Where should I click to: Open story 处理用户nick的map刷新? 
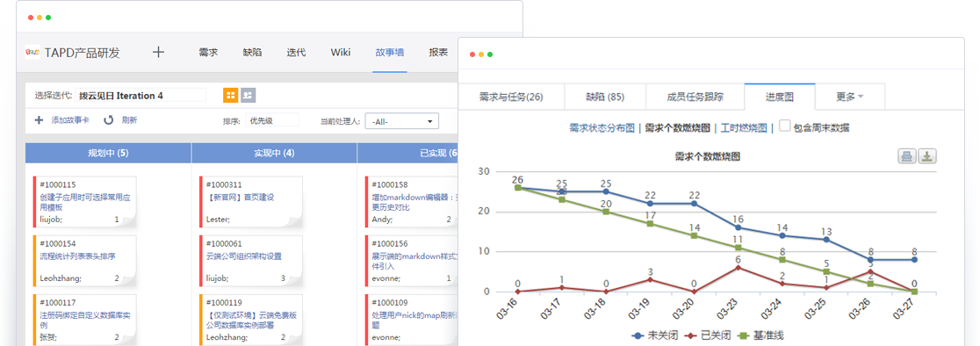pos(414,321)
